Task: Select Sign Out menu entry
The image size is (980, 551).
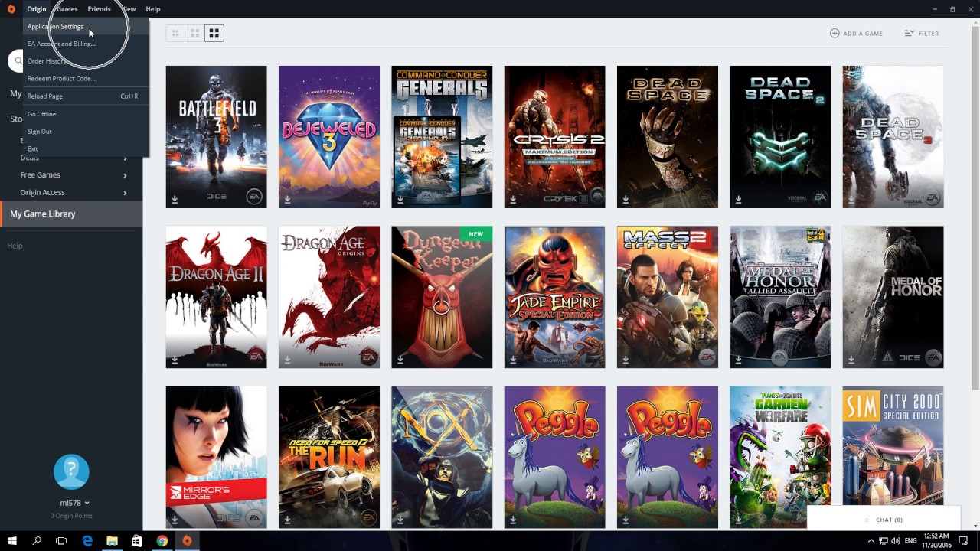Action: click(86, 132)
